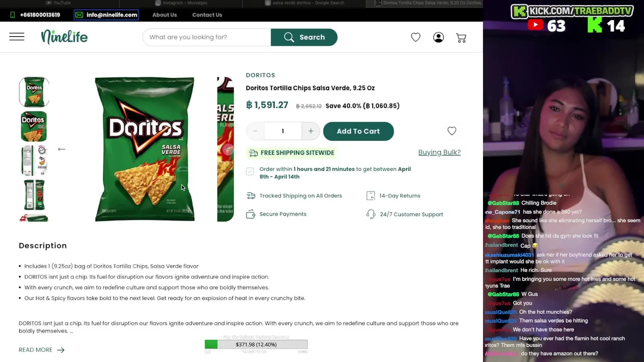This screenshot has height=362, width=644.
Task: Click the Add To Cart button
Action: (x=358, y=131)
